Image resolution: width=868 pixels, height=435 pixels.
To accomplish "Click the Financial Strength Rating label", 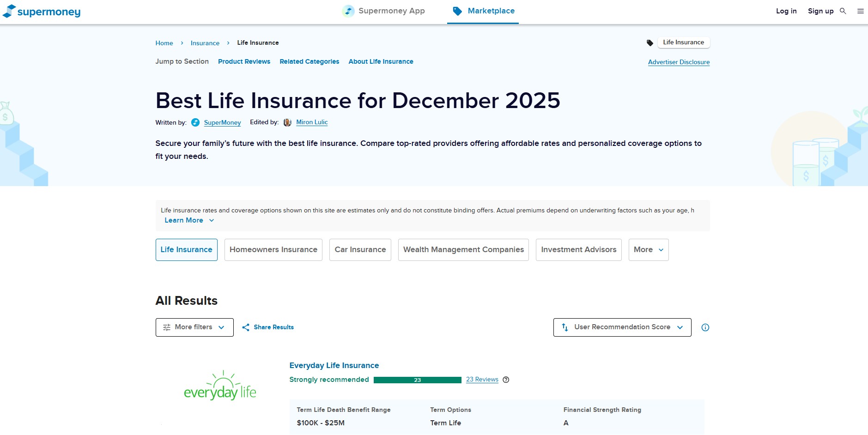I will click(602, 410).
